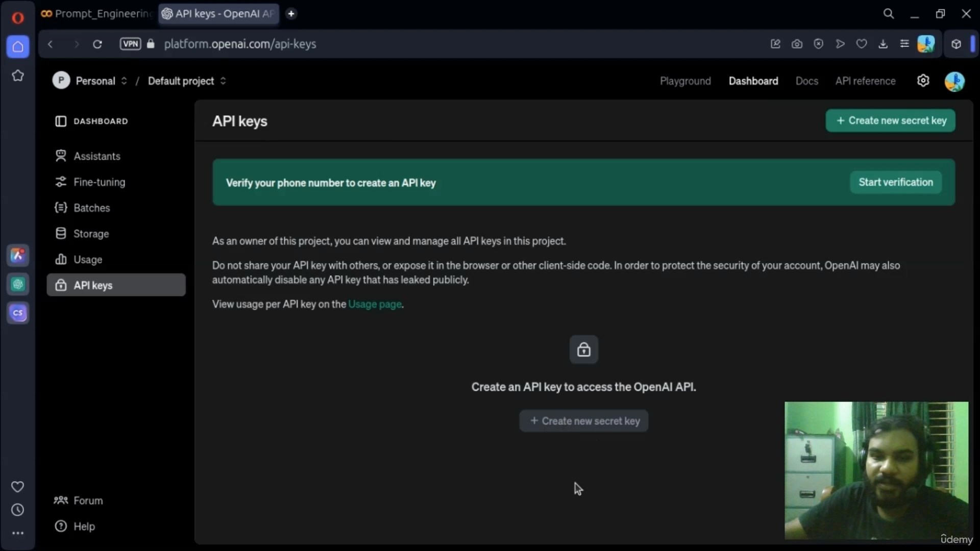980x551 pixels.
Task: Open the API reference nav item
Action: (x=865, y=81)
